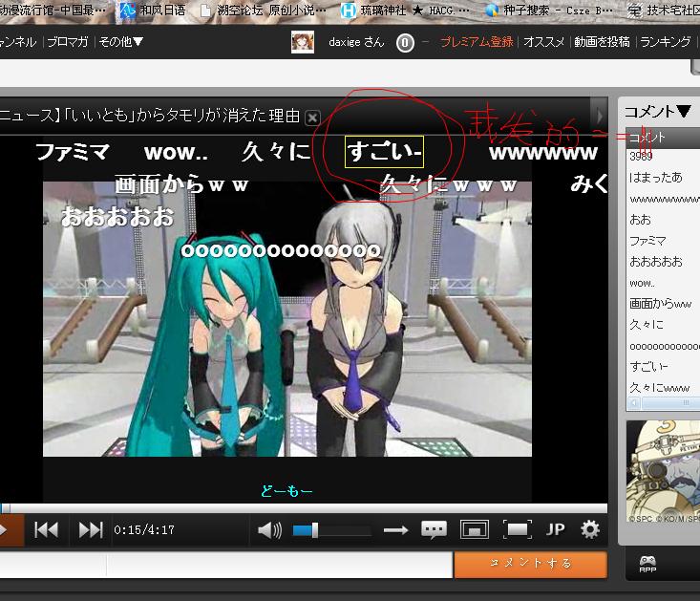Image resolution: width=700 pixels, height=601 pixels.
Task: Click the notification count 0 badge
Action: pyautogui.click(x=405, y=43)
